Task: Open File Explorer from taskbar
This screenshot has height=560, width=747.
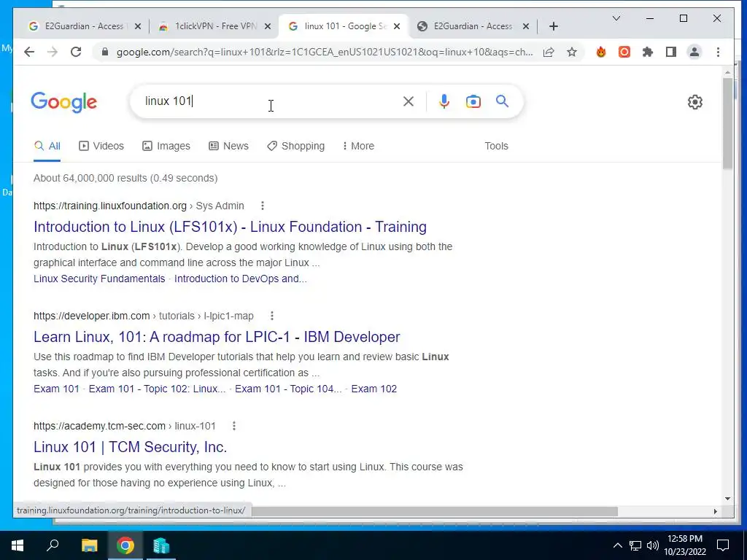Action: pyautogui.click(x=89, y=545)
